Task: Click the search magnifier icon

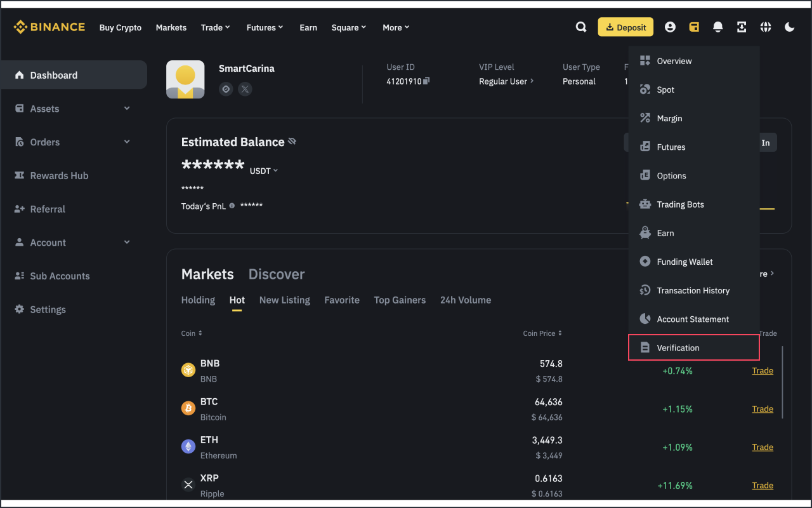Action: pos(580,27)
